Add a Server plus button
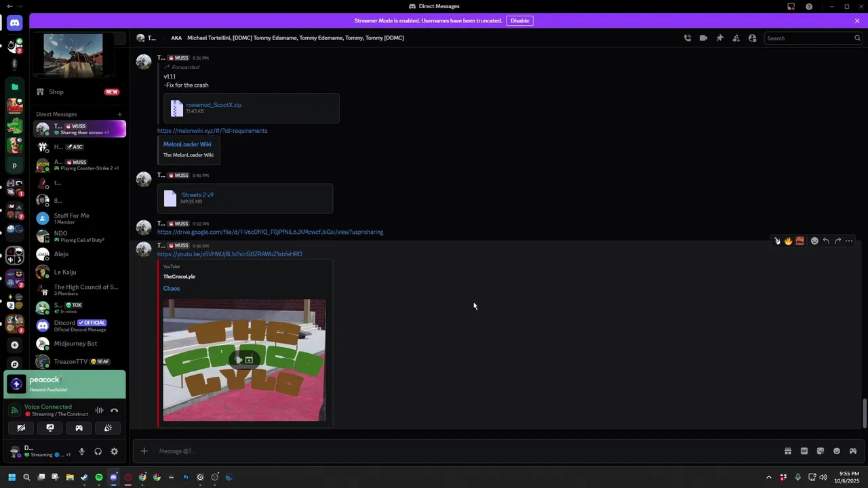 click(14, 345)
